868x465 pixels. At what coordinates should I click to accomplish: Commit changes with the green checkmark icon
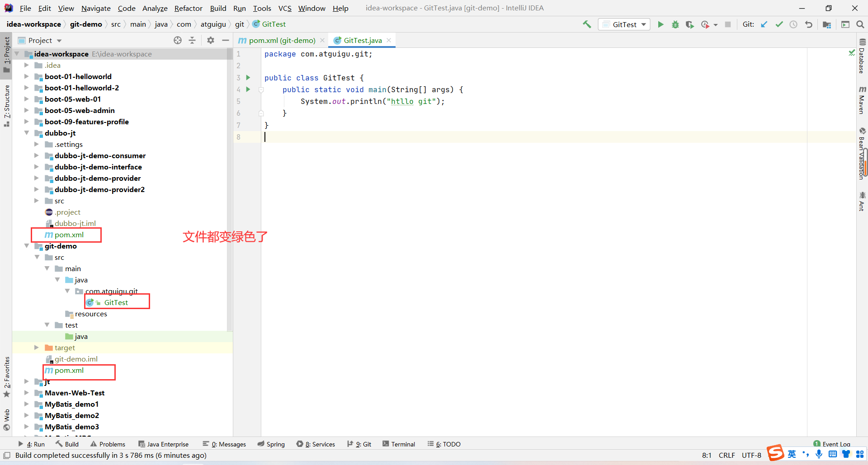click(779, 24)
